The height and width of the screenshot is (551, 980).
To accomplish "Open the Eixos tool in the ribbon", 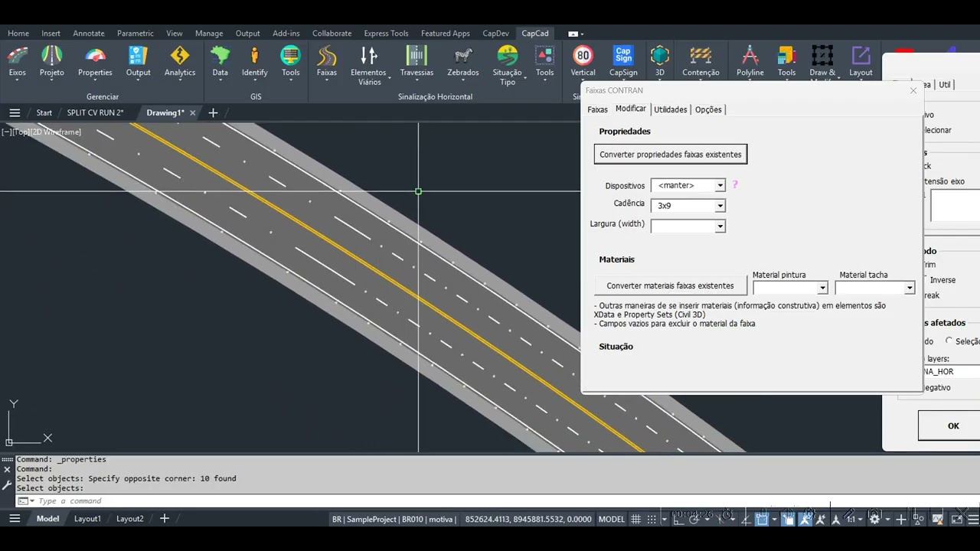I will 17,61.
